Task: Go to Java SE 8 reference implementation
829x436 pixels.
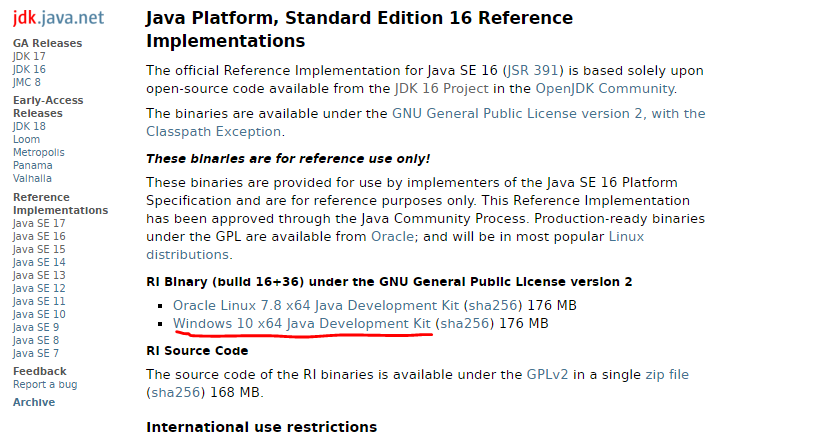Action: (x=36, y=340)
